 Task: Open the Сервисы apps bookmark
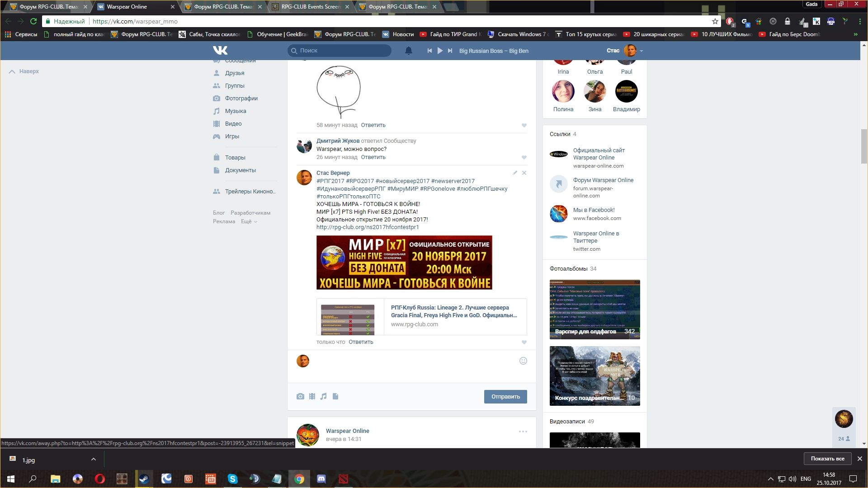click(x=21, y=34)
